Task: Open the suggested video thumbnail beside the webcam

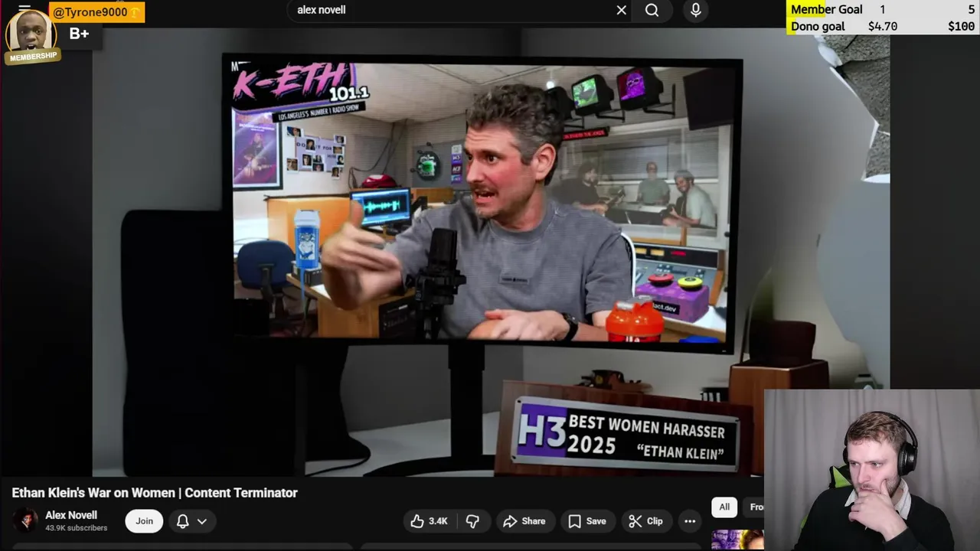Action: [x=737, y=540]
